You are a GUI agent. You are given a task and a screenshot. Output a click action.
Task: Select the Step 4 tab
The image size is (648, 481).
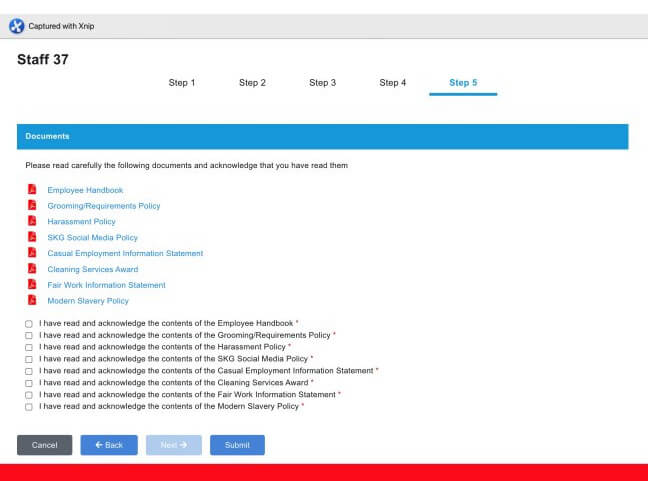pos(392,83)
